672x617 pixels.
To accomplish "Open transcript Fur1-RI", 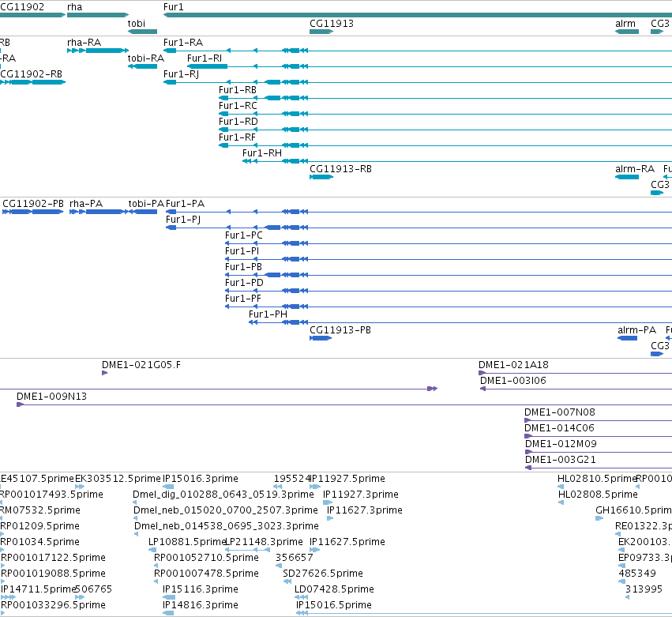I will (205, 58).
